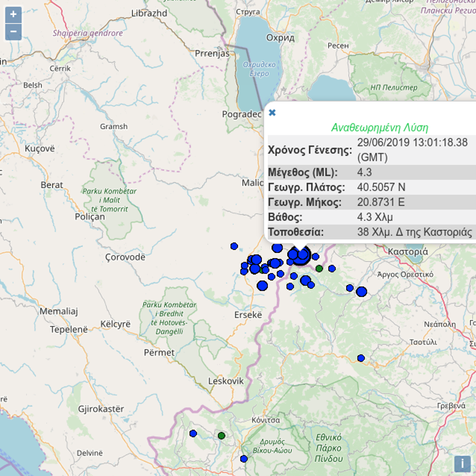The image size is (476, 476).
Task: Select the lone blue marker north of Konitsa
Action: click(361, 358)
